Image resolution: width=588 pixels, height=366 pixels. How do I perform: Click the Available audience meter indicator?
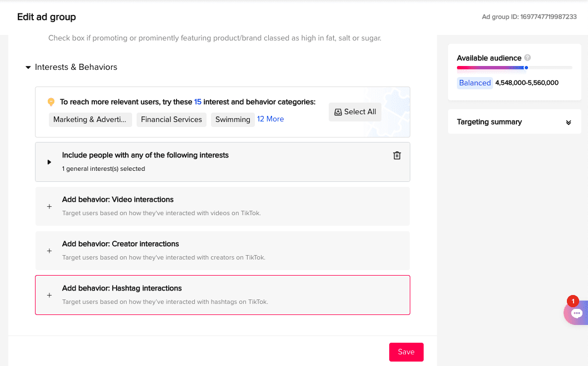526,68
